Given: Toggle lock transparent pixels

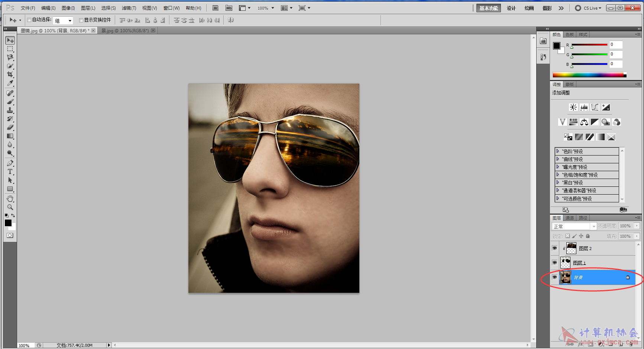Looking at the screenshot, I should (567, 236).
